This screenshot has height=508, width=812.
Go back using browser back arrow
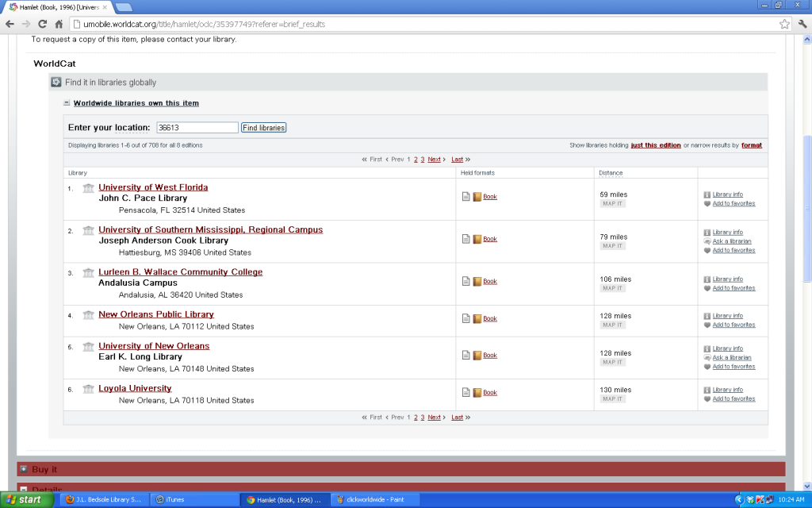10,24
